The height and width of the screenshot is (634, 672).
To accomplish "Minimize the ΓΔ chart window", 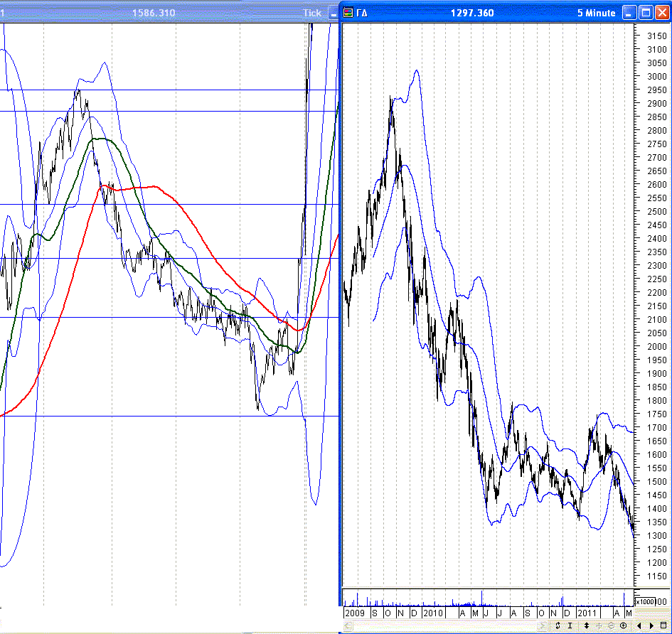I will point(629,12).
